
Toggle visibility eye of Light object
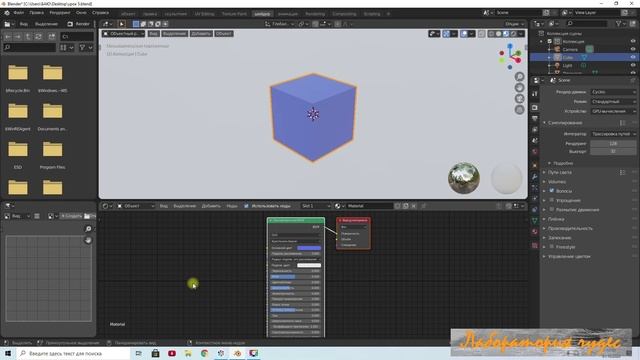(633, 65)
